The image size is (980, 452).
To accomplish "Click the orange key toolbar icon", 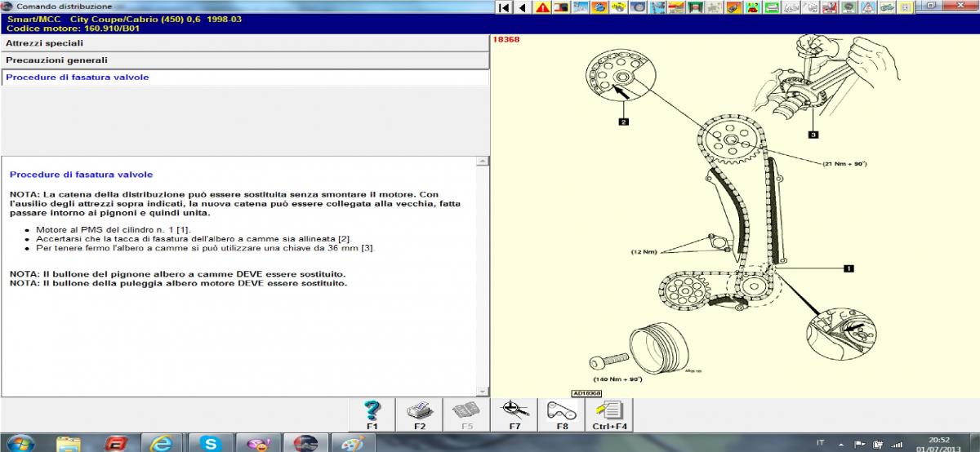I will [x=732, y=7].
